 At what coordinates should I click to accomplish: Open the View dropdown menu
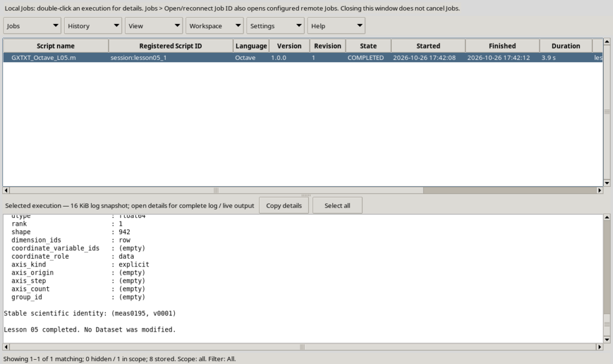click(154, 26)
